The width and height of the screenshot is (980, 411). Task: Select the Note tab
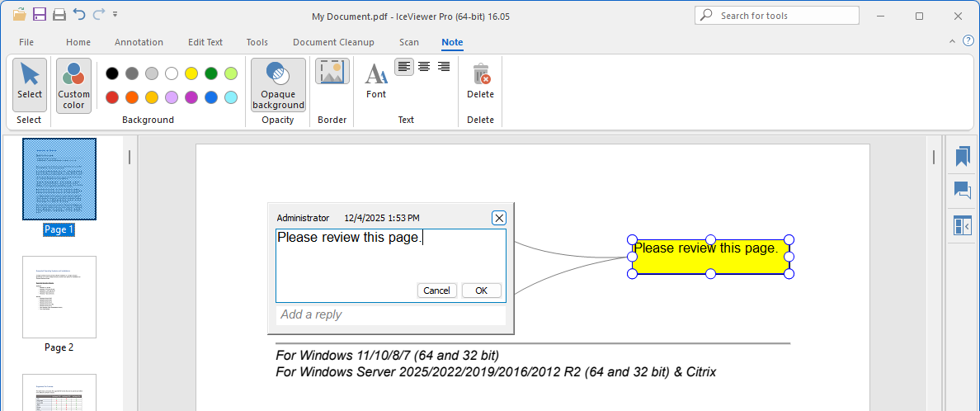(452, 43)
